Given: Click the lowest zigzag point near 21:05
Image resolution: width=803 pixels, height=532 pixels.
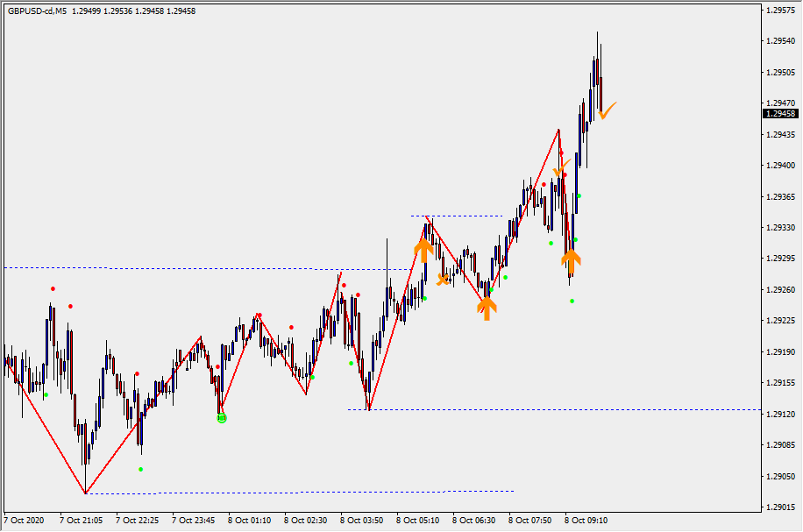Looking at the screenshot, I should point(85,493).
